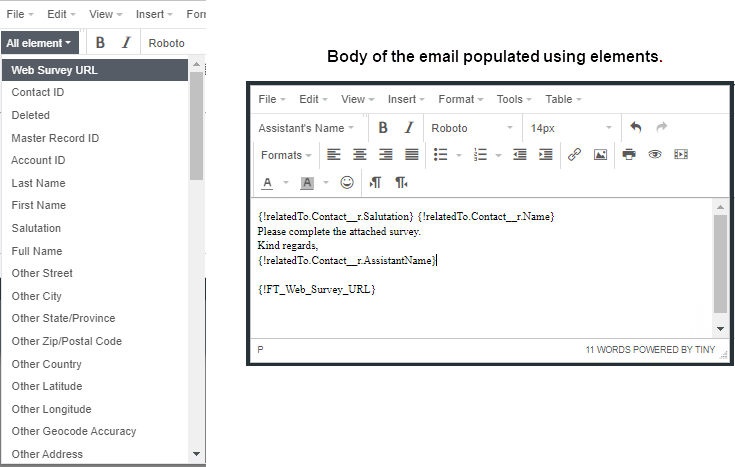Click the text color A swatch
735x467 pixels.
(267, 183)
